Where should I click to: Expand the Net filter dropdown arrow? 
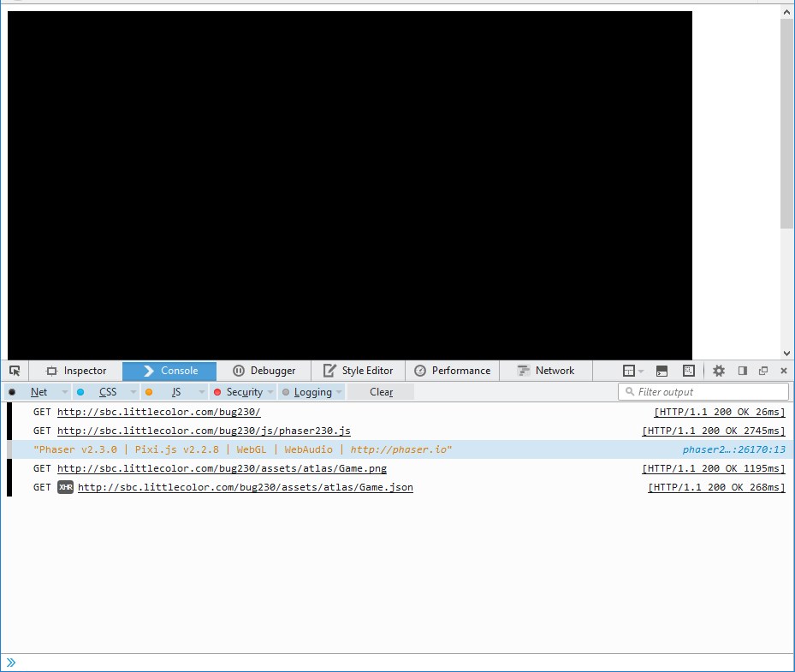tap(64, 392)
